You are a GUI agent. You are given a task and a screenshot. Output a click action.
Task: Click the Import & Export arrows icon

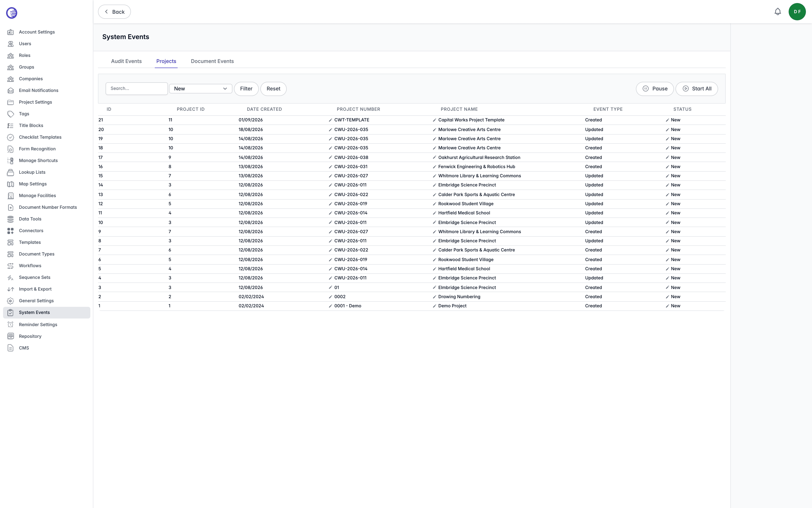11,289
